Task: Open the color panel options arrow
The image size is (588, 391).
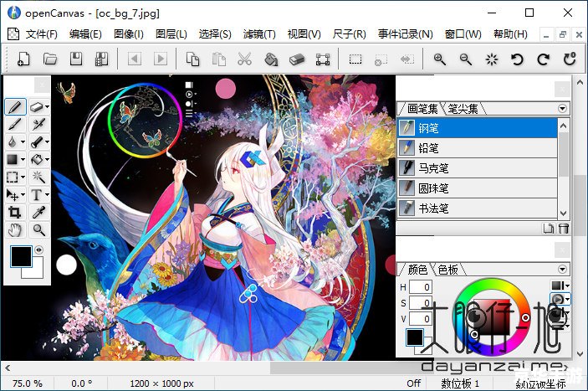Action: click(563, 269)
